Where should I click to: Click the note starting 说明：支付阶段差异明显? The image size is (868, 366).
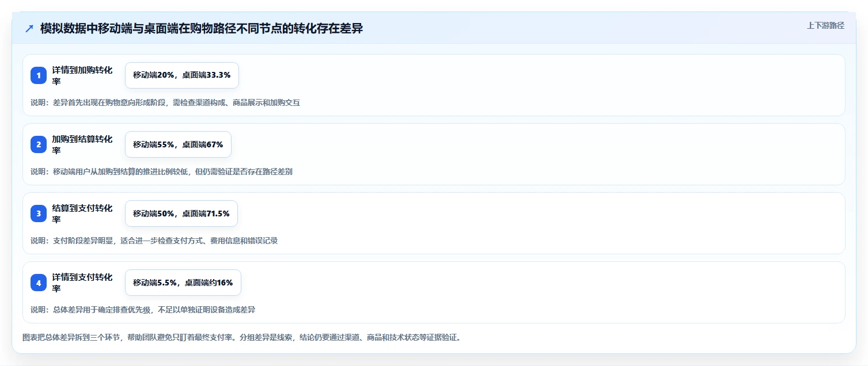pyautogui.click(x=154, y=241)
